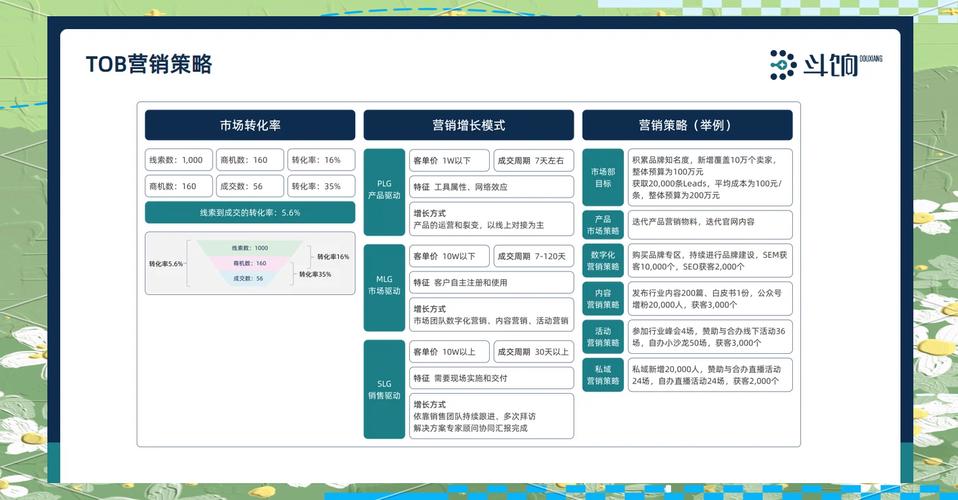The width and height of the screenshot is (958, 500).
Task: Click the 市场部目标 label
Action: tap(603, 177)
